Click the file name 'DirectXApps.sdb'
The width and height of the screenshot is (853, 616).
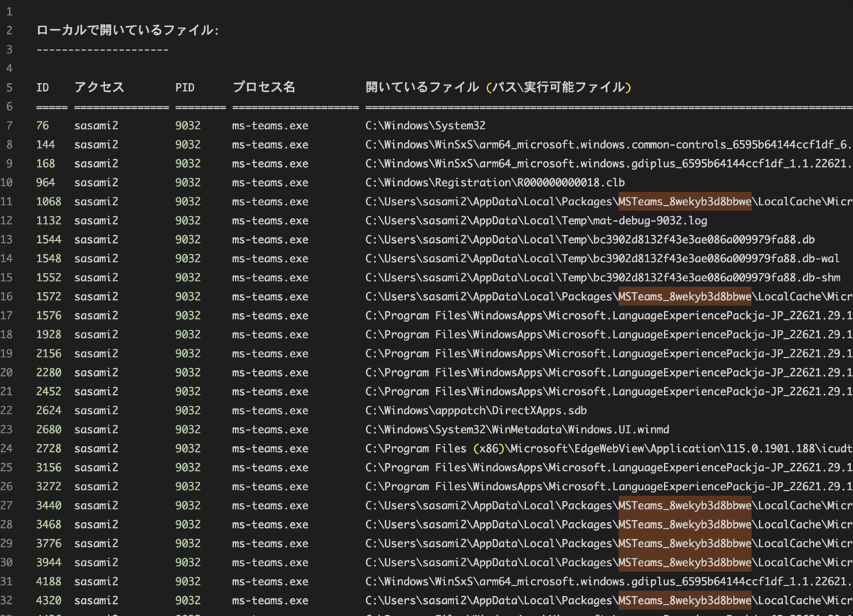tap(540, 411)
